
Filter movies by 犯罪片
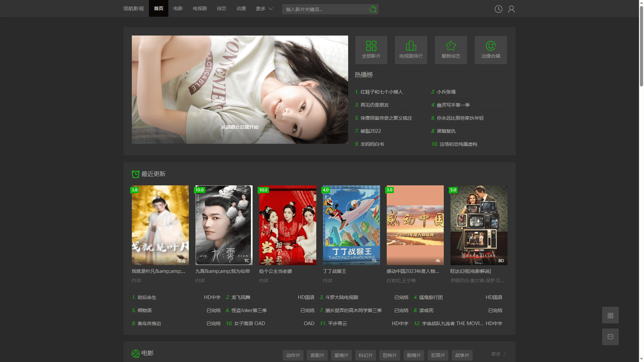click(x=438, y=355)
